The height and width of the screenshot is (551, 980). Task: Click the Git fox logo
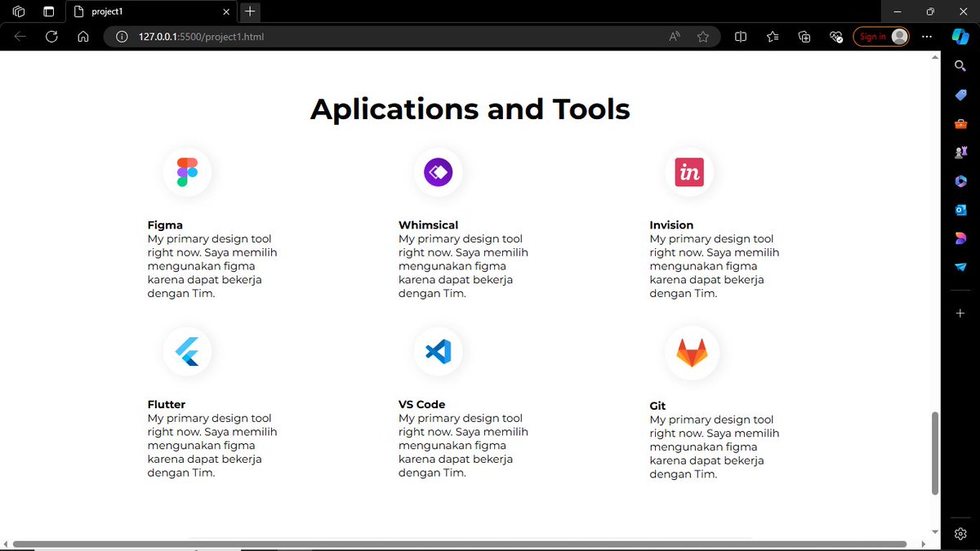pyautogui.click(x=692, y=353)
